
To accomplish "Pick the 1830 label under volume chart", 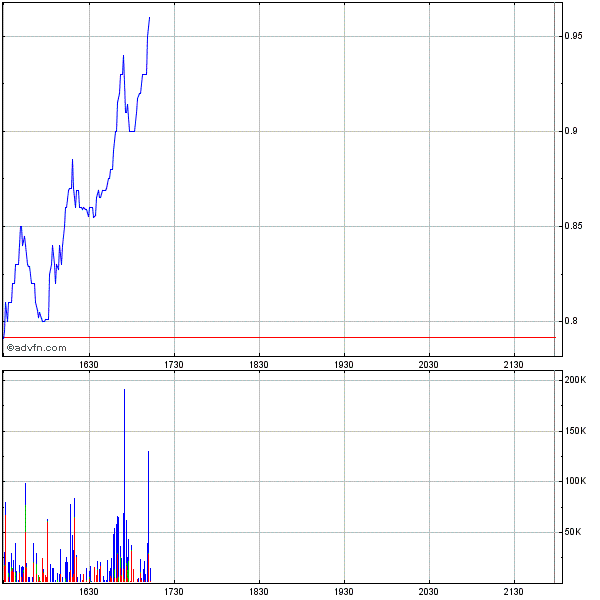I will 259,592.
